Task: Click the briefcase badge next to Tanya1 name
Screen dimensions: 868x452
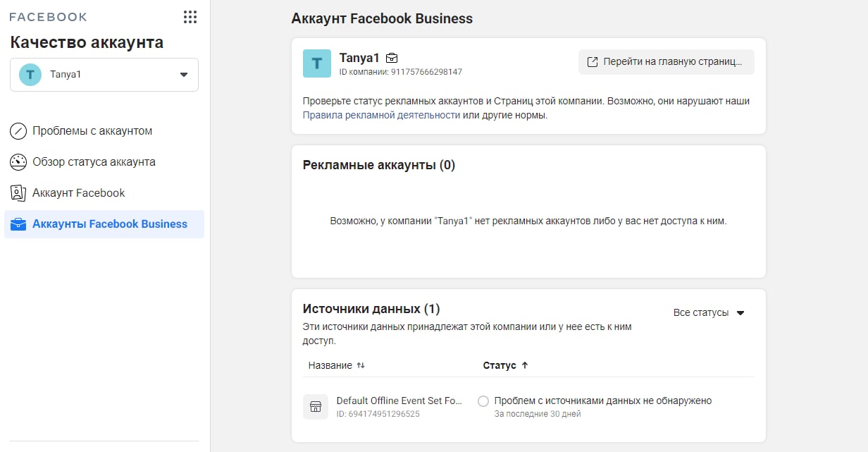Action: (x=392, y=58)
